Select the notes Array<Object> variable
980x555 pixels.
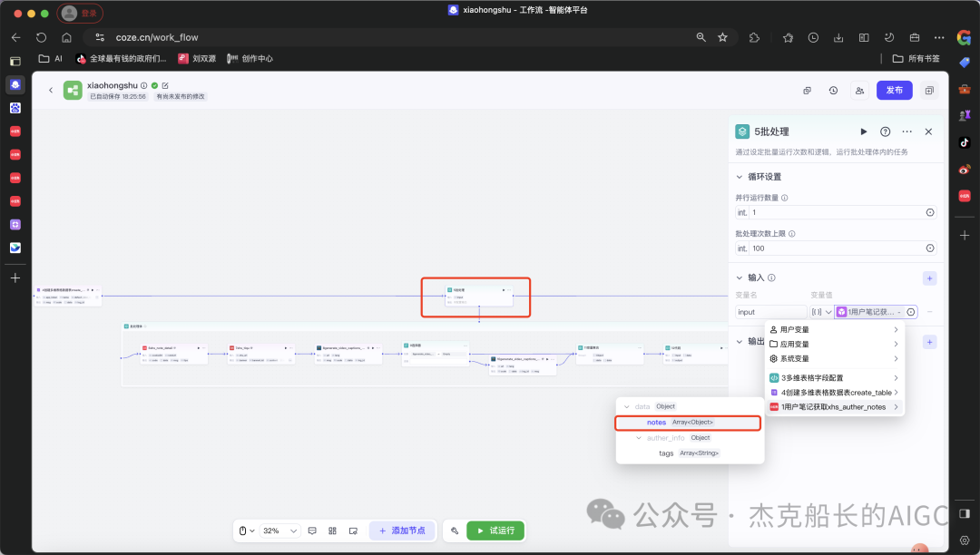pyautogui.click(x=656, y=422)
